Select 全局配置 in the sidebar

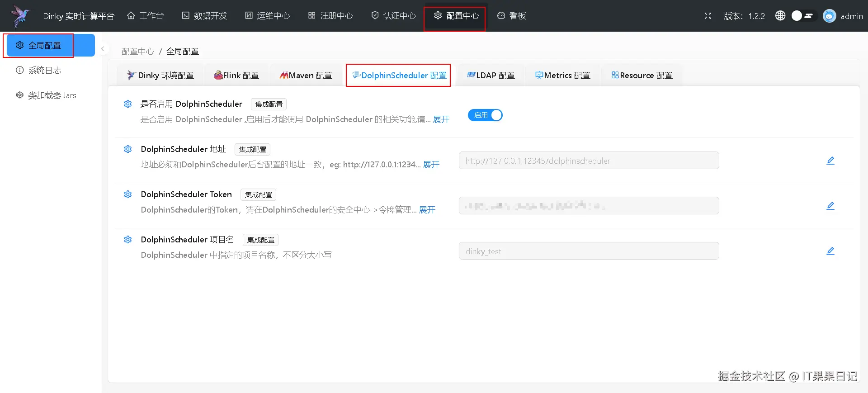click(51, 45)
